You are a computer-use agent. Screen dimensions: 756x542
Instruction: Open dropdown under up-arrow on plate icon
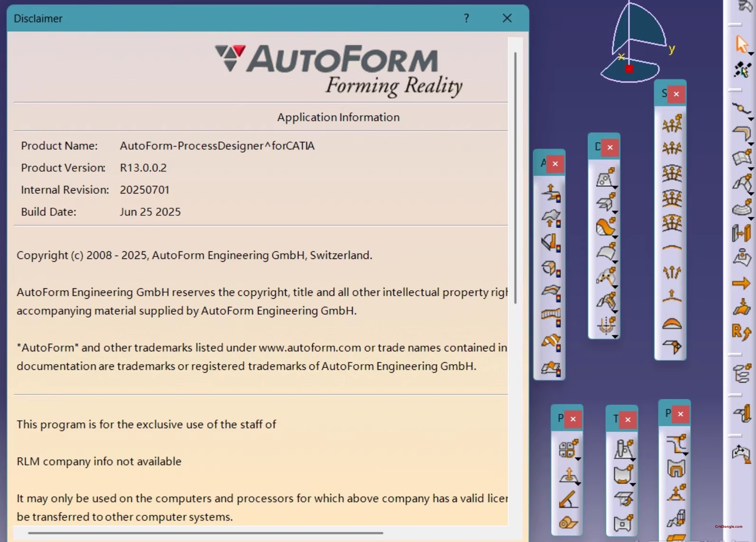[578, 484]
